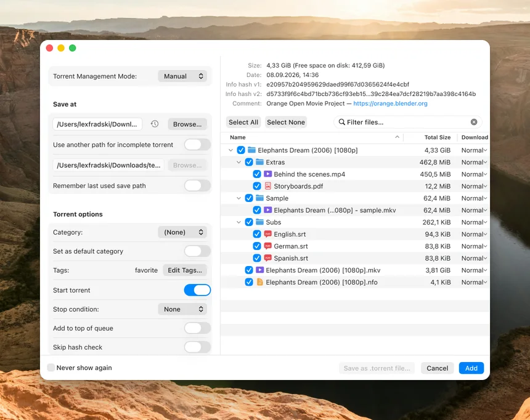
Task: Check the Never show again box
Action: click(51, 368)
